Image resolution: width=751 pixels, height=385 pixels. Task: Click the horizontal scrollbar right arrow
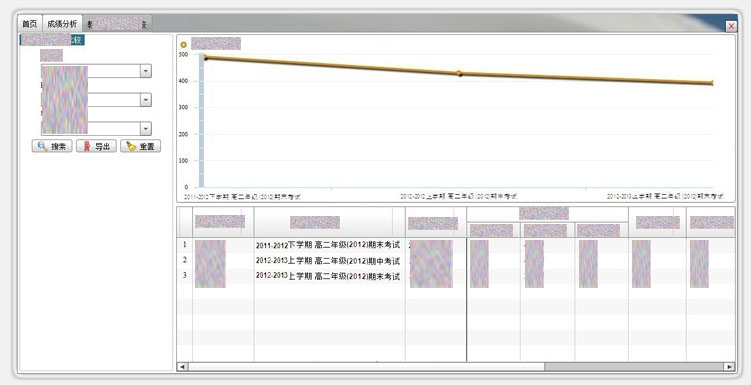729,367
